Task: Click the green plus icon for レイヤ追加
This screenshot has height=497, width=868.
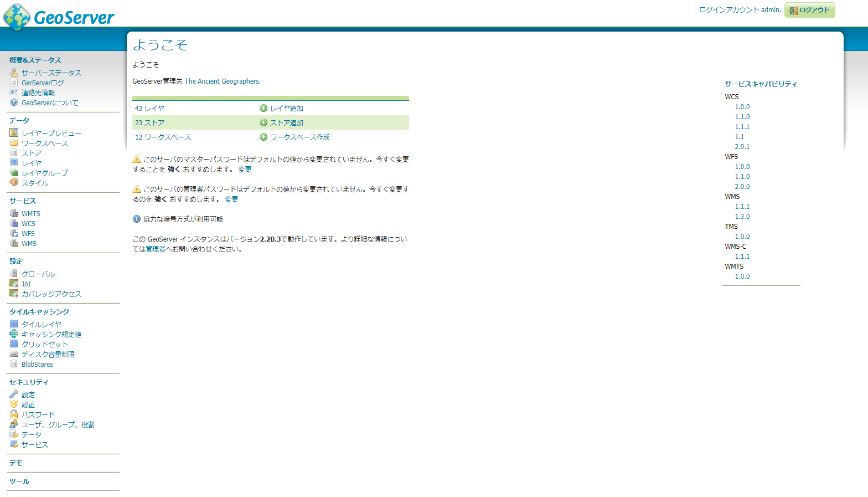Action: point(263,109)
